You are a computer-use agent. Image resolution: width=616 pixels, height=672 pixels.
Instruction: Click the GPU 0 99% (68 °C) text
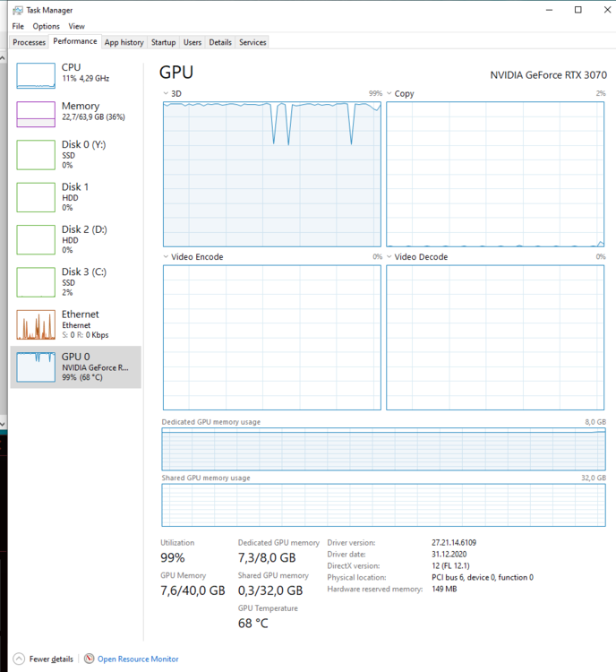(82, 377)
